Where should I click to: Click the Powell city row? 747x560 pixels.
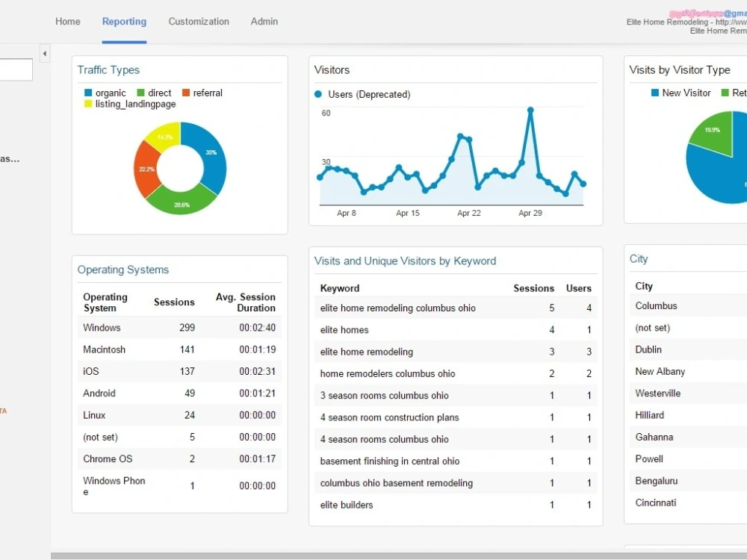(688, 459)
